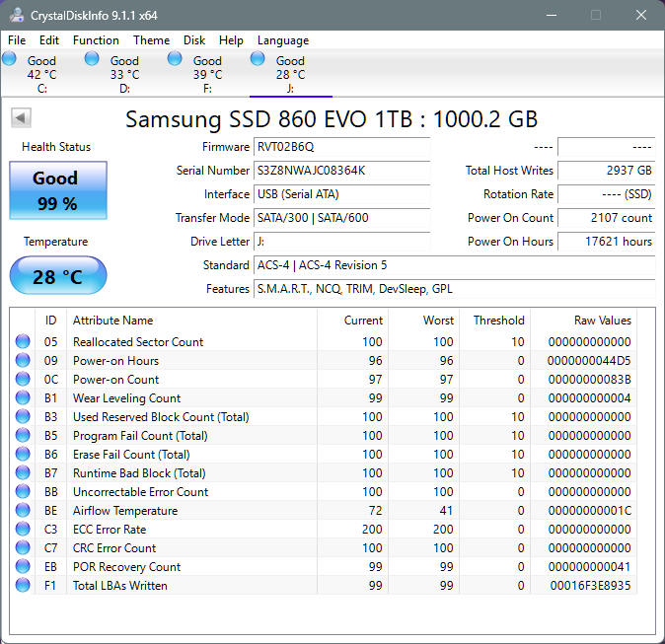The image size is (665, 644).
Task: Open the Function menu
Action: click(96, 40)
